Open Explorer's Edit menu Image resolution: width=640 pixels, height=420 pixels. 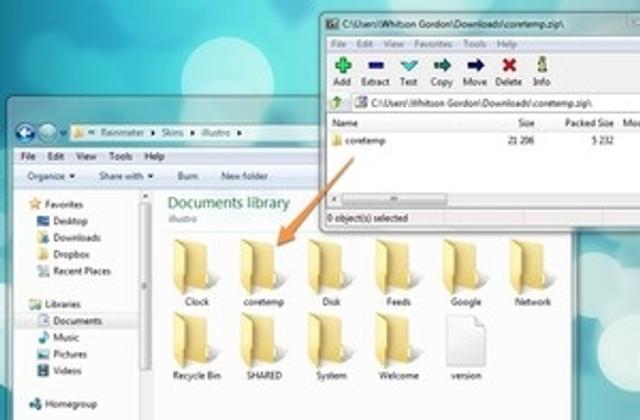[x=56, y=156]
